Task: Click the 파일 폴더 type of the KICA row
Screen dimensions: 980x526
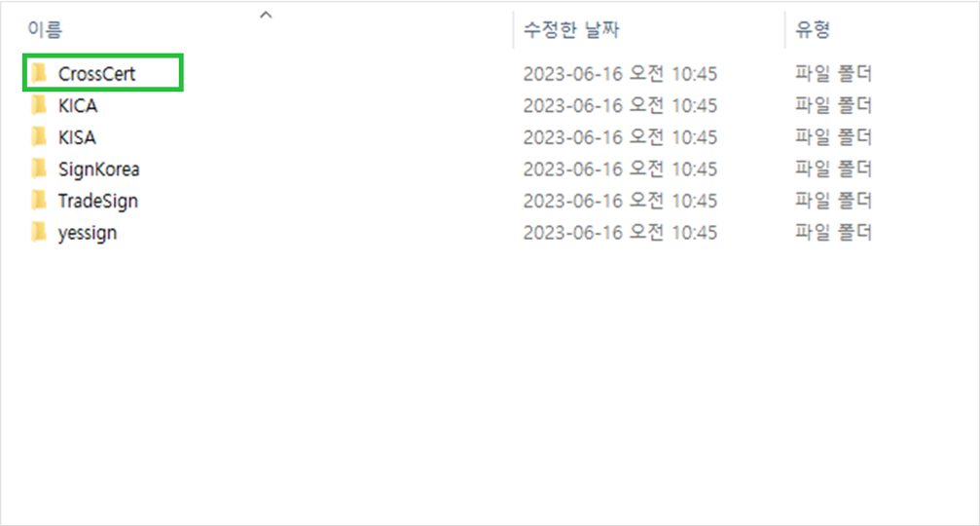Action: [x=833, y=105]
